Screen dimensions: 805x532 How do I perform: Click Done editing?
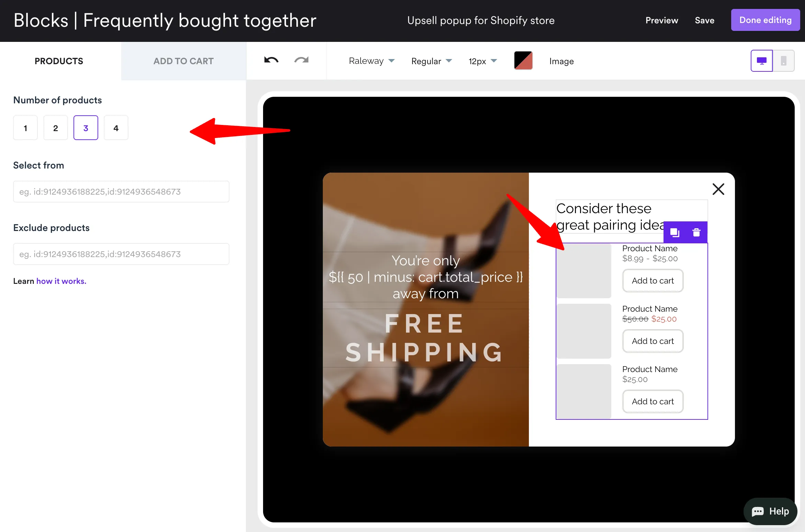[765, 20]
